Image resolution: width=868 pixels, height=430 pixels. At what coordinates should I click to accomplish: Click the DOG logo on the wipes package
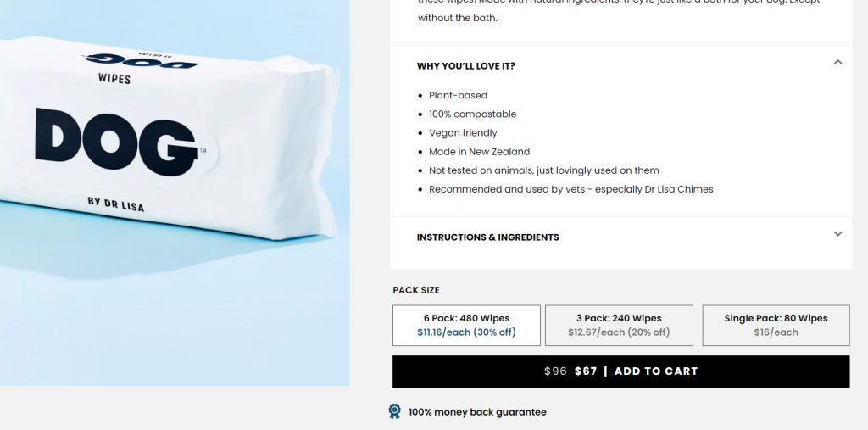[116, 142]
